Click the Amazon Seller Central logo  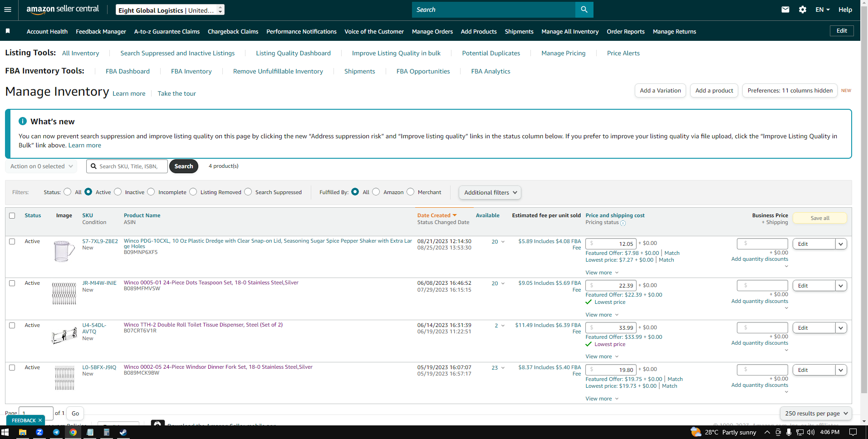click(x=63, y=10)
